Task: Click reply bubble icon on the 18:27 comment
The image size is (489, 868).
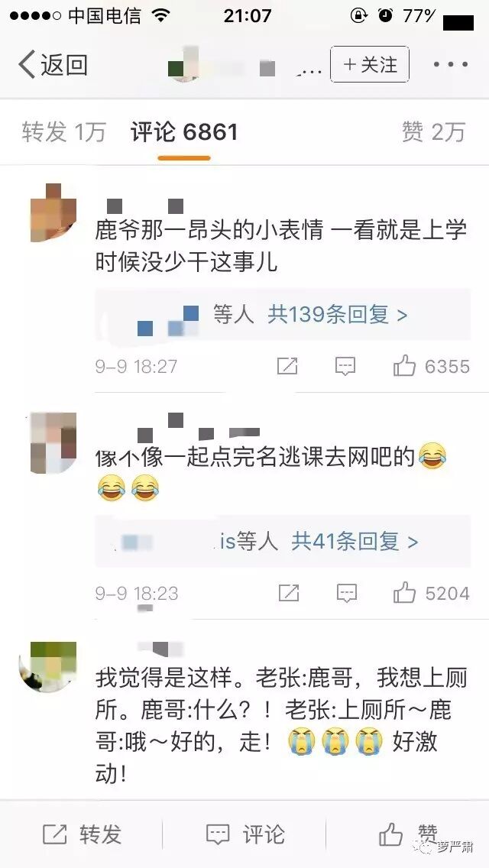Action: point(345,367)
